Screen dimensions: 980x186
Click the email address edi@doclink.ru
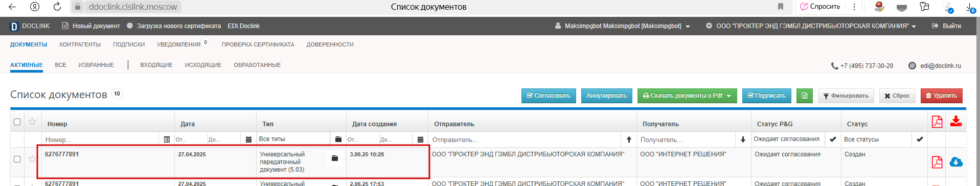coord(941,66)
